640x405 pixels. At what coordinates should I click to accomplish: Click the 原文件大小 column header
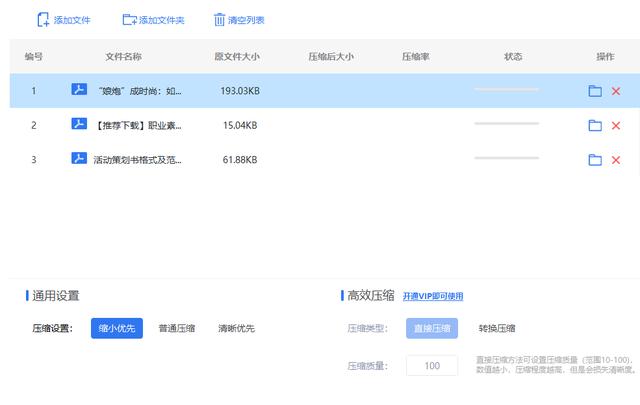click(237, 57)
